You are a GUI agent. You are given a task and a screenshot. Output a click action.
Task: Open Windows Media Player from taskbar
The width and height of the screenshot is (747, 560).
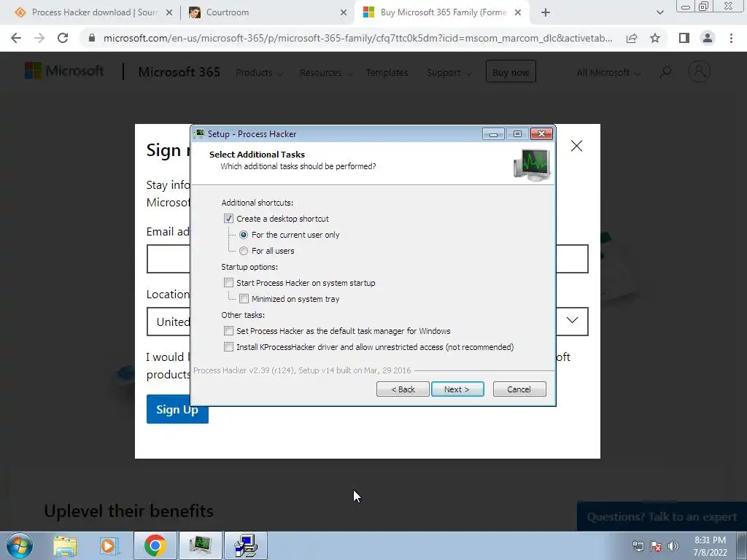pos(109,545)
